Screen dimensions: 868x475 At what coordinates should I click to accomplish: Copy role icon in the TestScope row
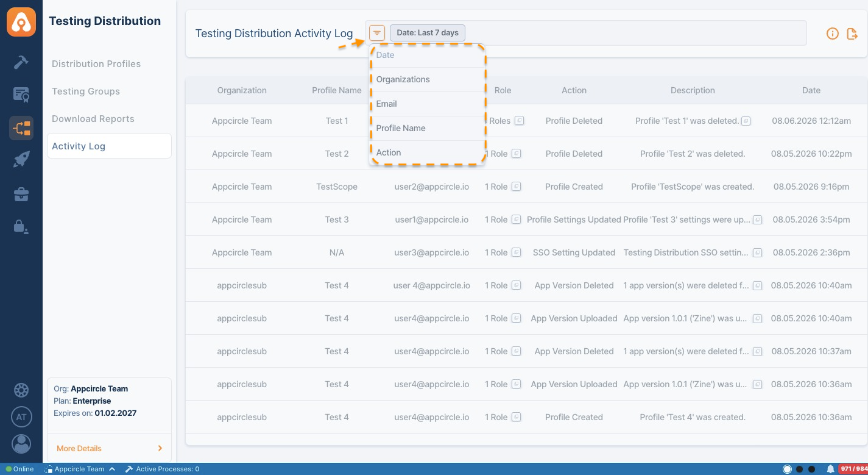[x=516, y=187]
